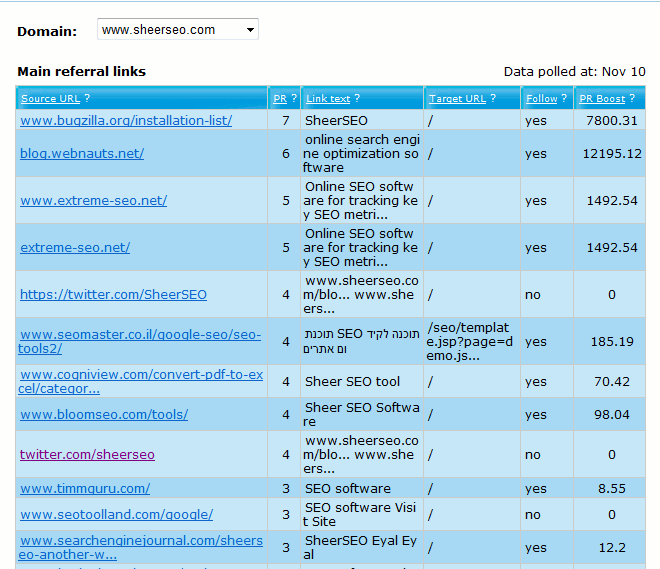Select PR Boost value 70.42
The width and height of the screenshot is (660, 569).
(x=612, y=381)
